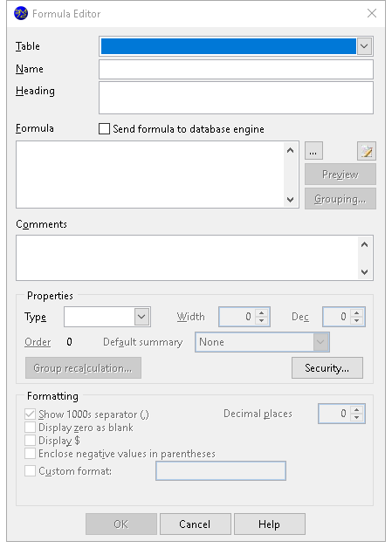Increase Width with the up spinner arrow
392x548 pixels.
point(262,312)
